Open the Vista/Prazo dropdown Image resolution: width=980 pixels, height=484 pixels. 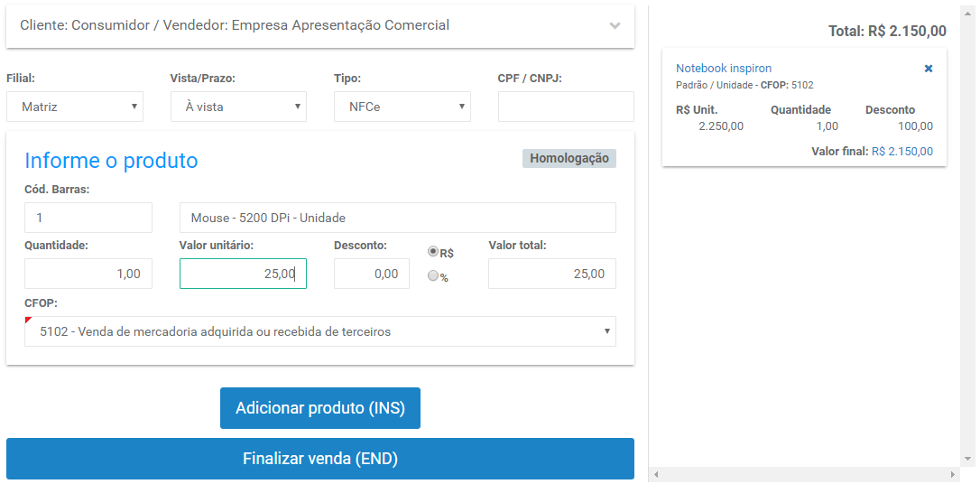(x=239, y=107)
